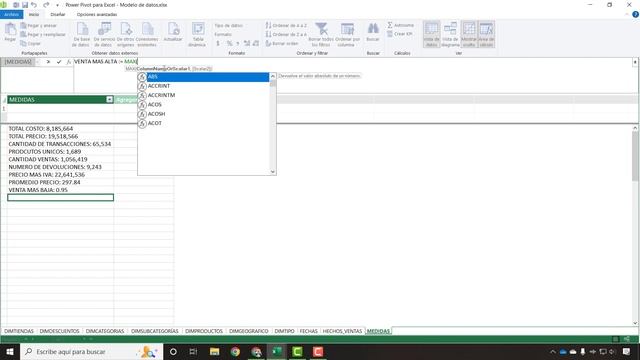The width and height of the screenshot is (640, 360).
Task: Click the Windows taskbar search box
Action: (91, 351)
